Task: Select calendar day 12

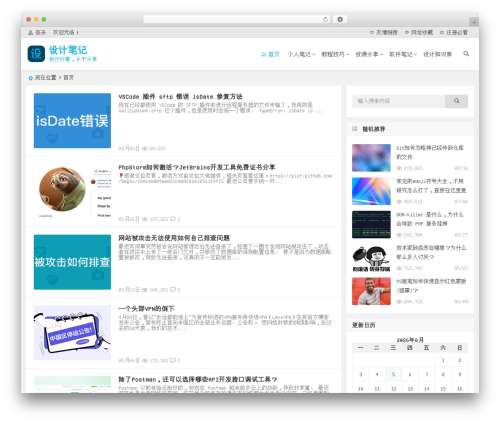Action: coord(393,389)
